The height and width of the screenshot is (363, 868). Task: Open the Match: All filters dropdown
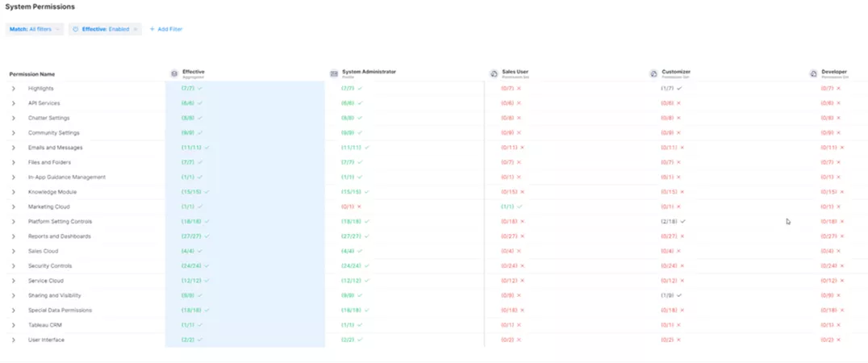point(35,29)
